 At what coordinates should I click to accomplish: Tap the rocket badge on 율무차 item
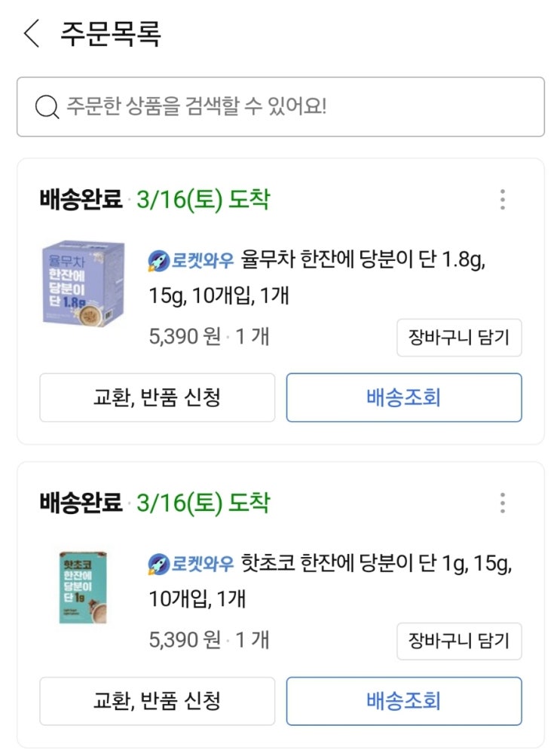point(159,261)
